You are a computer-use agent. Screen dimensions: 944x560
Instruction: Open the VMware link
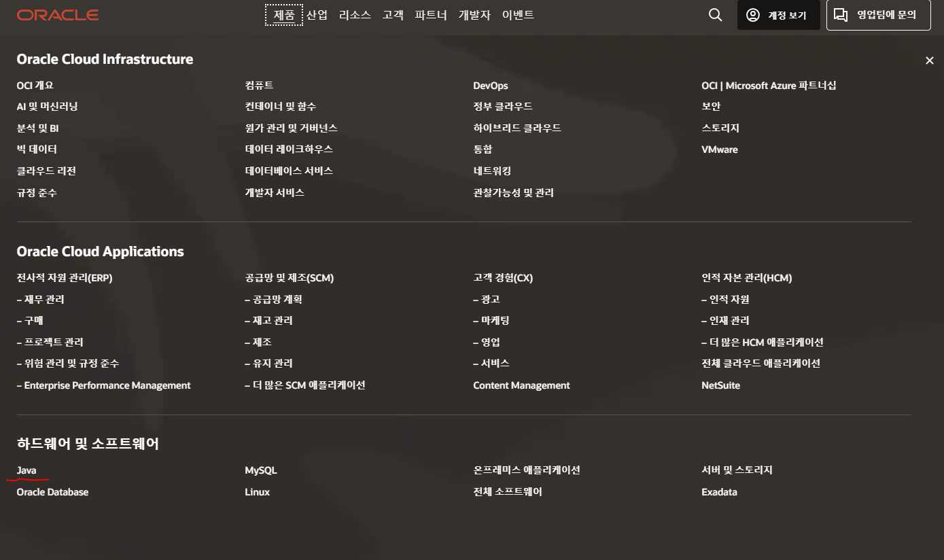(720, 150)
